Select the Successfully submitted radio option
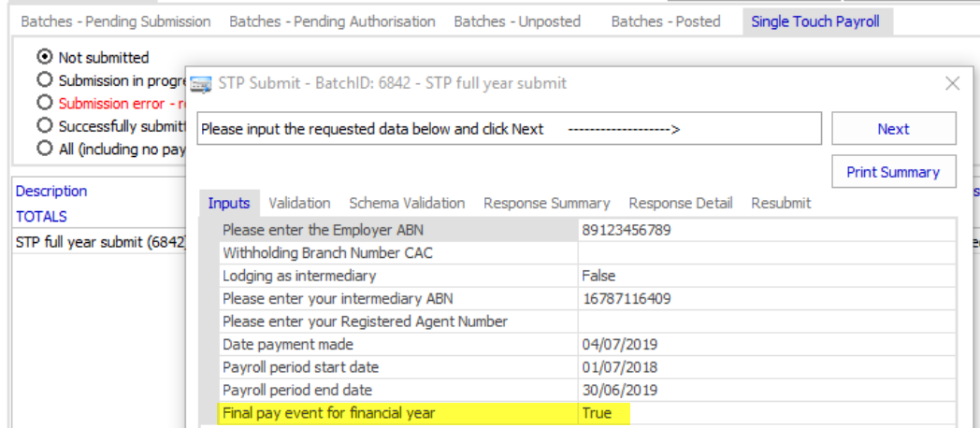Image resolution: width=980 pixels, height=428 pixels. point(45,125)
